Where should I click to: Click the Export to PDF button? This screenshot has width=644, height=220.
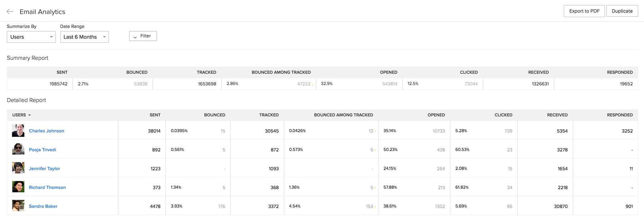(584, 11)
